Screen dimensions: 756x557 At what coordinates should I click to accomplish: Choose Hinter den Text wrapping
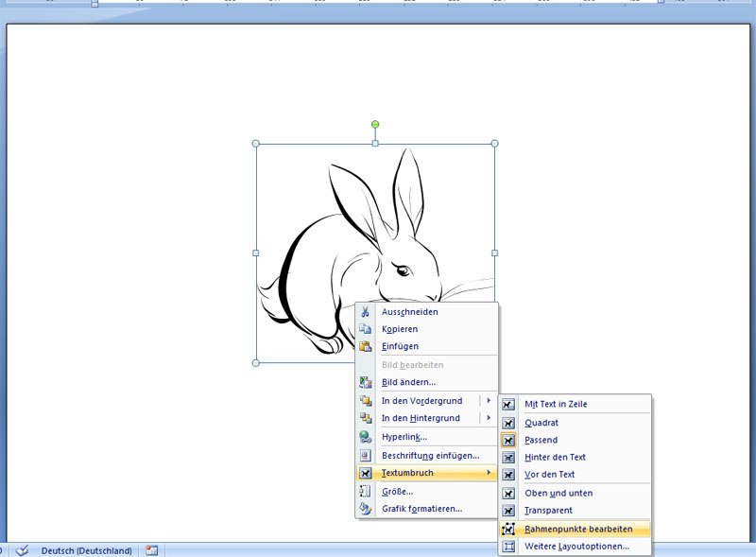pos(555,458)
